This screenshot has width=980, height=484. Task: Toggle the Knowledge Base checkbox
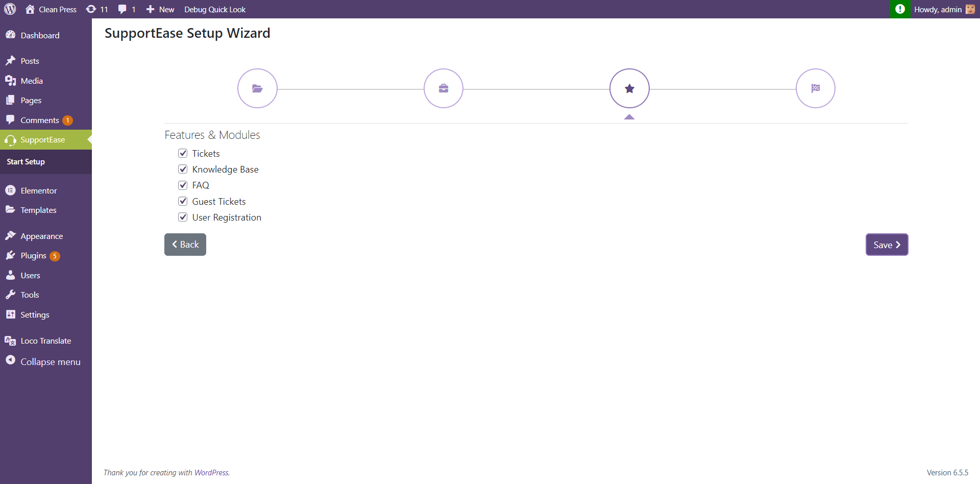(x=183, y=169)
